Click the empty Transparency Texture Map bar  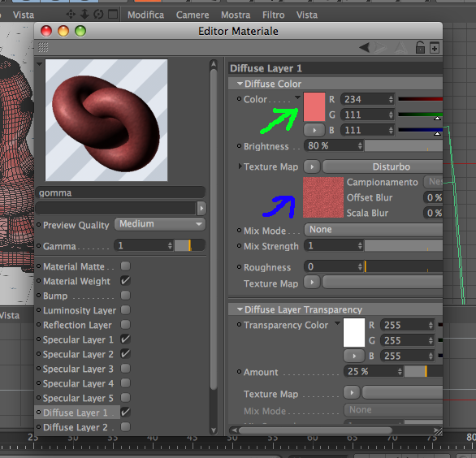pyautogui.click(x=403, y=393)
